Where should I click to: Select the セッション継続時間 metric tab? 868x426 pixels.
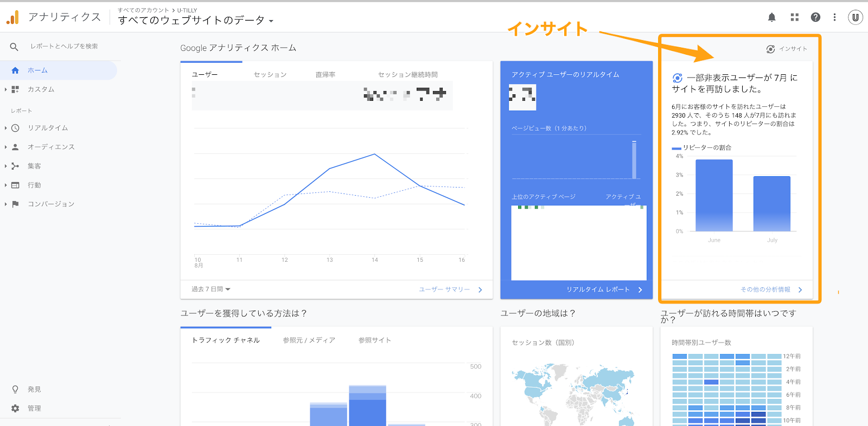tap(408, 75)
